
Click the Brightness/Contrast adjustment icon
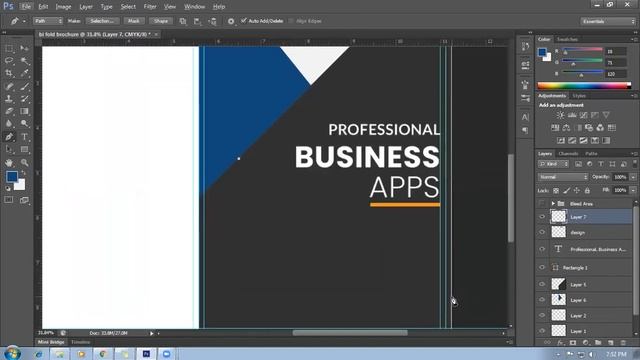(560, 116)
